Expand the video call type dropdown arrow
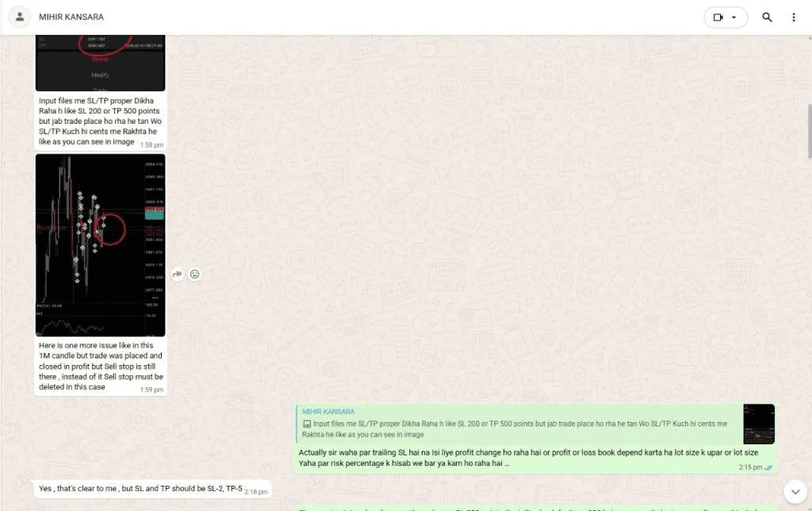This screenshot has height=511, width=812. coord(735,17)
